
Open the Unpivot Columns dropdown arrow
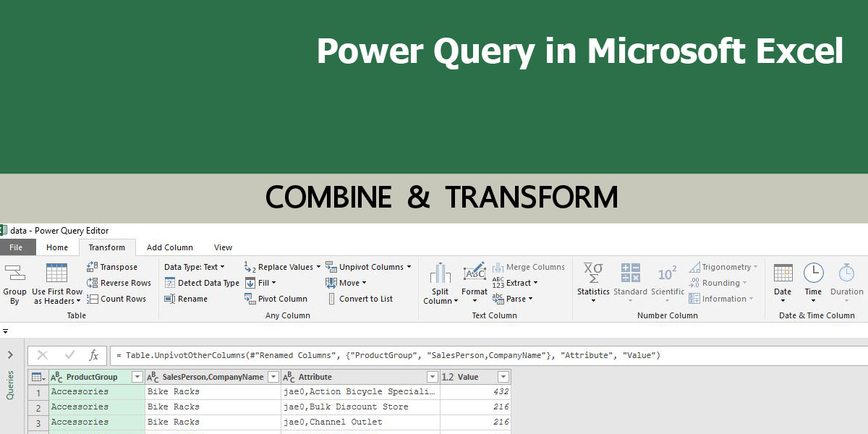[409, 267]
